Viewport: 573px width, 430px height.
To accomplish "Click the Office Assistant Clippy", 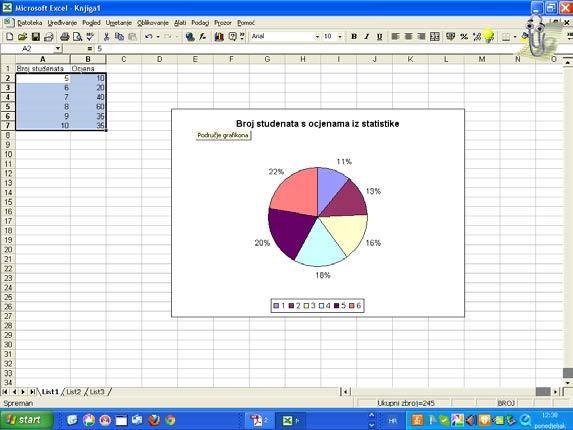I will click(x=537, y=37).
